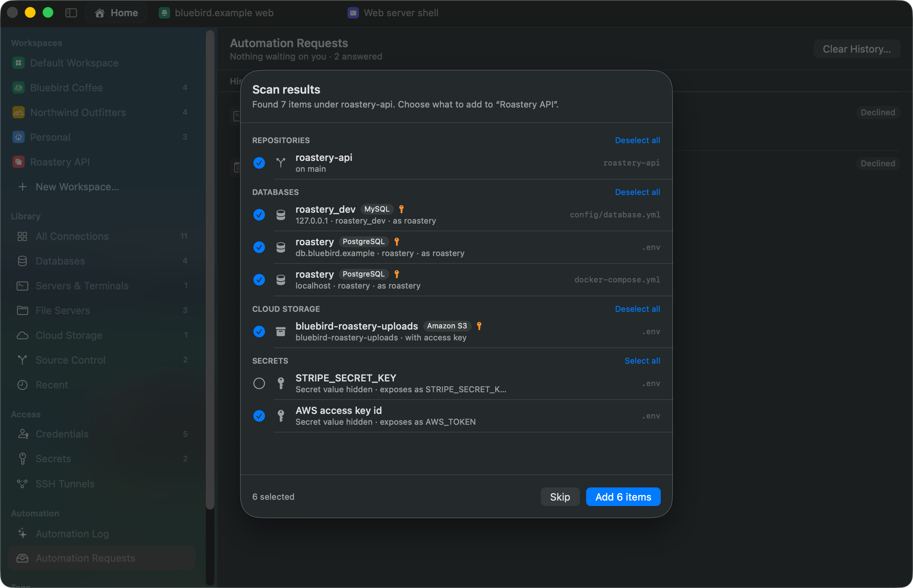Check the STRIPE_SECRET_KEY checkbox
This screenshot has width=913, height=588.
click(x=259, y=383)
